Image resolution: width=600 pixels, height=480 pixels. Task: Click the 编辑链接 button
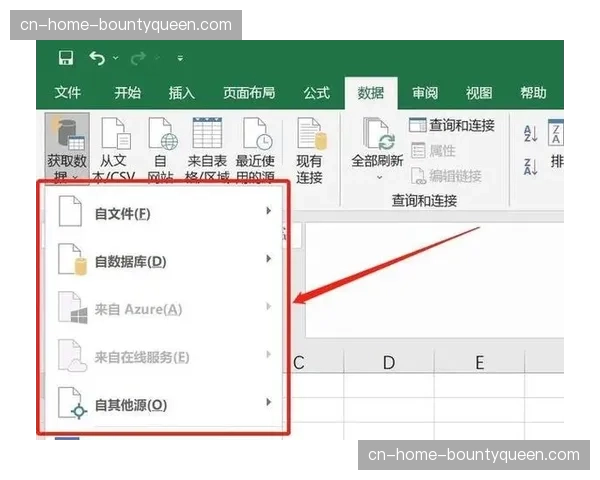(x=446, y=176)
